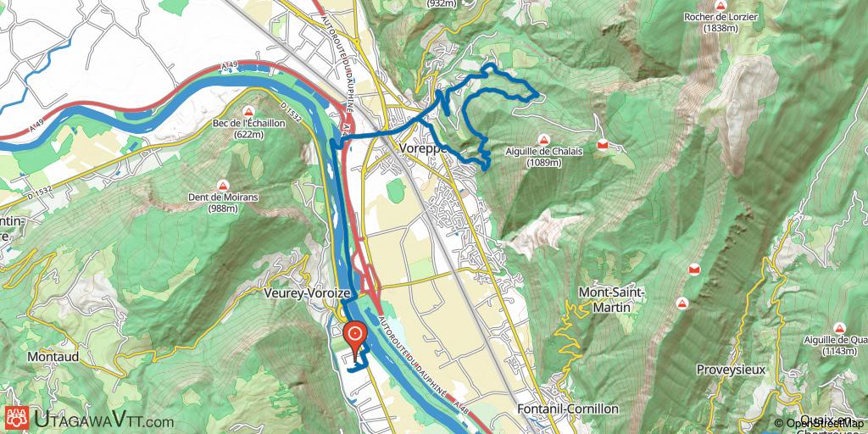
Task: Click the Dent de Moirans peak icon
Action: (x=223, y=186)
